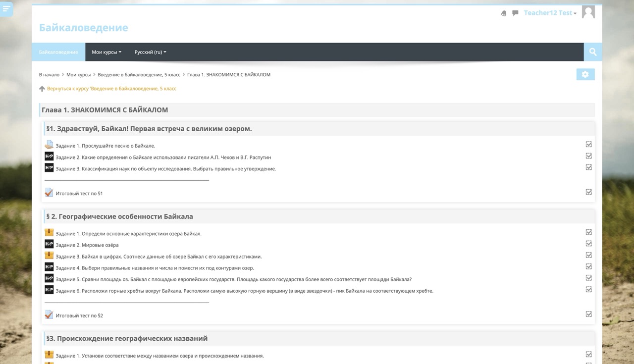
Task: Expand the Мои курсы dropdown menu
Action: [x=106, y=52]
